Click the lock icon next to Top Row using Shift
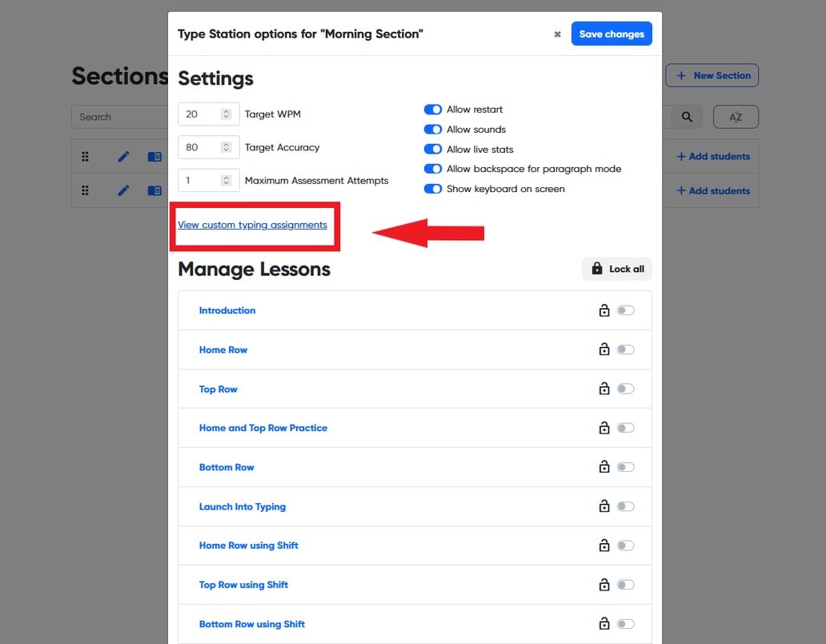This screenshot has height=644, width=826. [604, 584]
